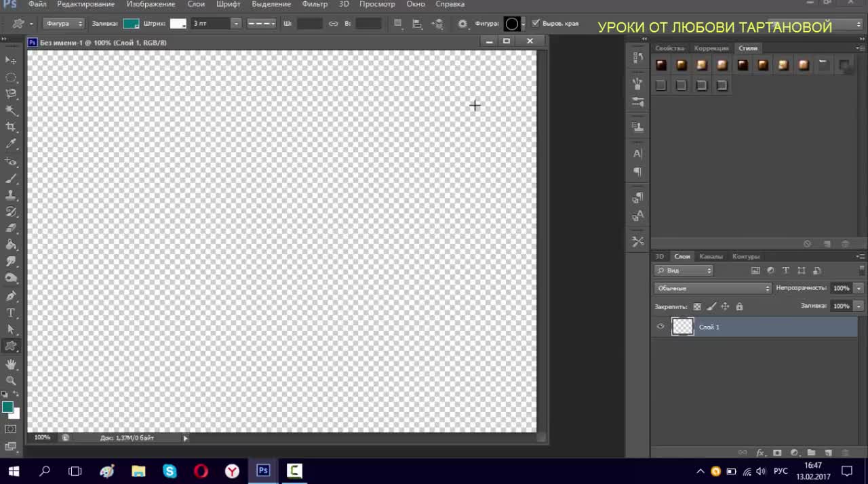Open the Clone Source panel icon
Screen dimensions: 868x484
tap(637, 127)
